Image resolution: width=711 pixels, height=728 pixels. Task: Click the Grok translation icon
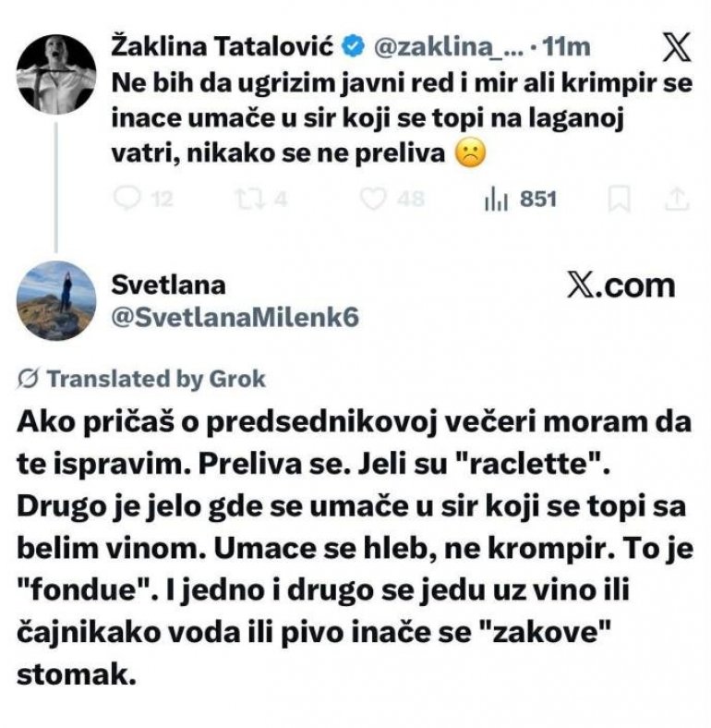[28, 379]
